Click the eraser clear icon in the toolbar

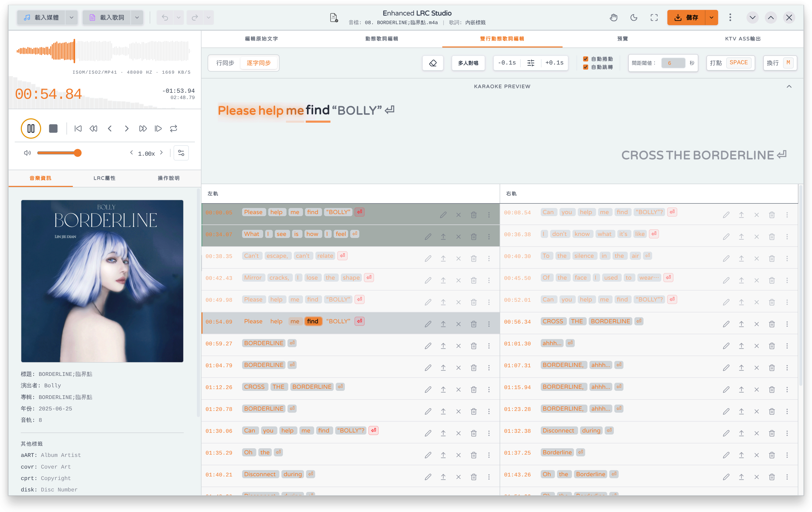[433, 63]
